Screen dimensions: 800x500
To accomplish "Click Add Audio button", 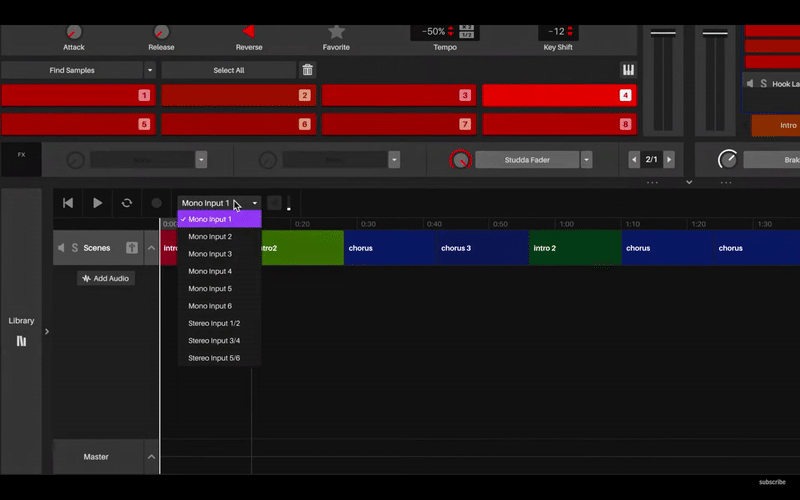I will [106, 279].
